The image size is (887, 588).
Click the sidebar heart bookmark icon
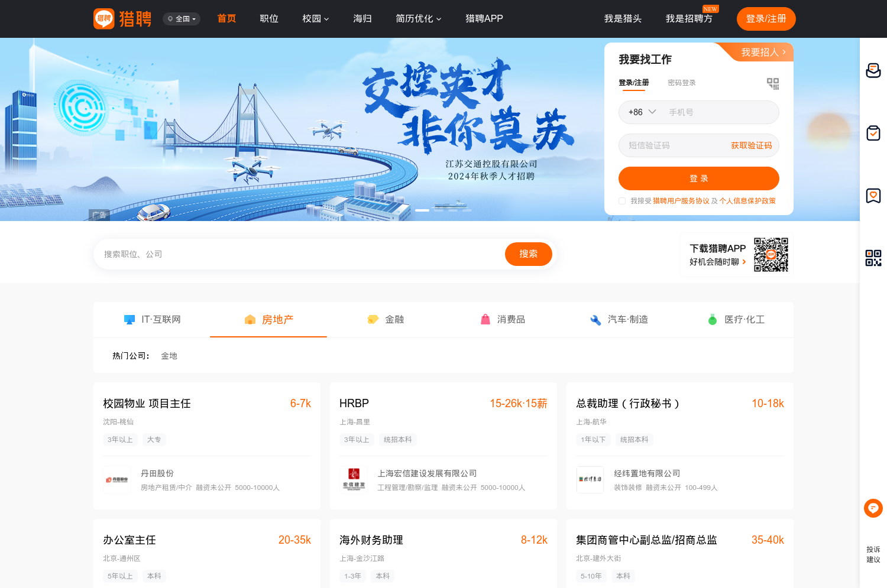pos(873,196)
